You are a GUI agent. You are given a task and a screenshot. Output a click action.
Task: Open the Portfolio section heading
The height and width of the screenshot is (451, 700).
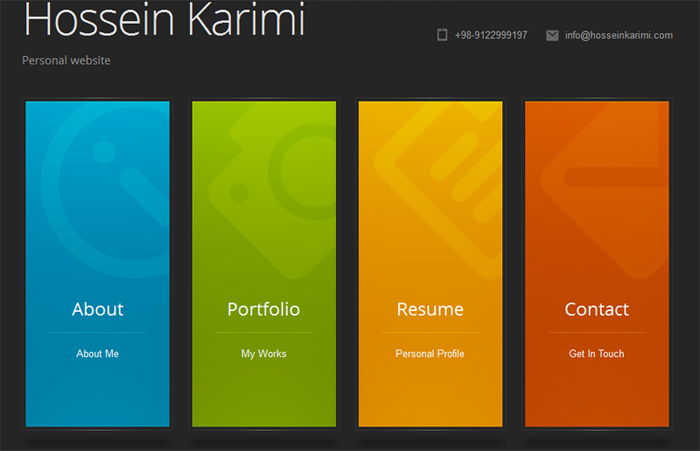[x=264, y=309]
